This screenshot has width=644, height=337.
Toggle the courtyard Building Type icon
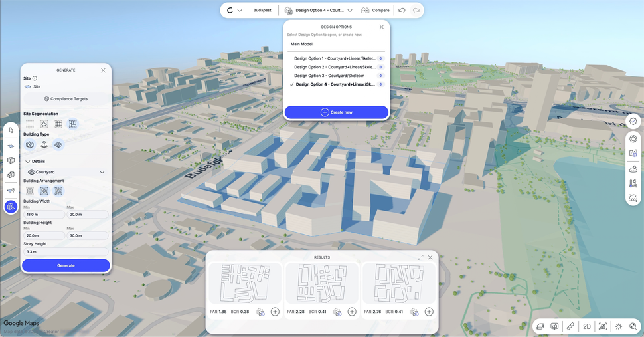coord(58,145)
